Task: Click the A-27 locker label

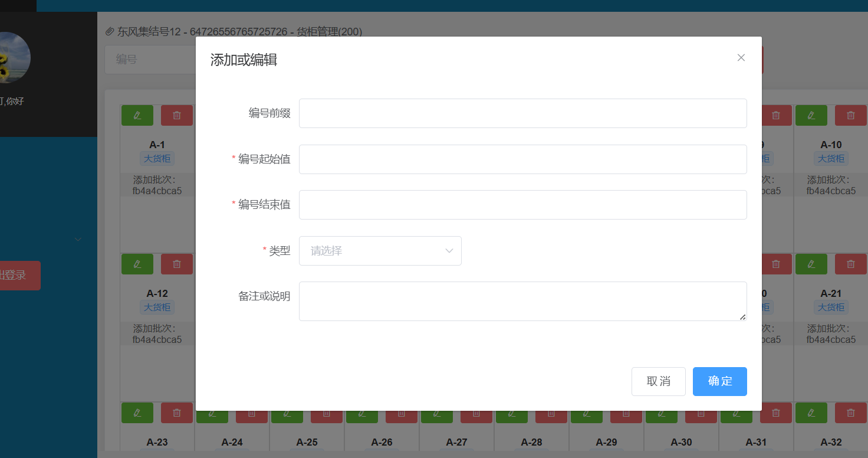Action: pyautogui.click(x=456, y=442)
